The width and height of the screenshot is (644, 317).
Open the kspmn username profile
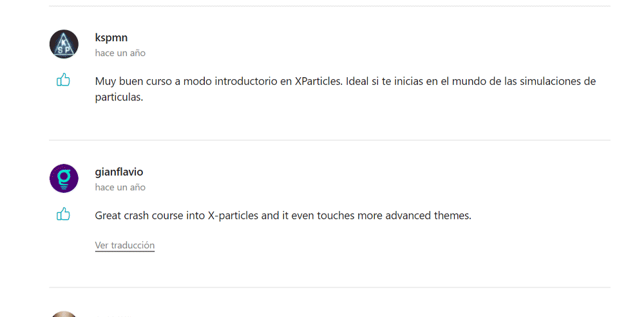click(x=111, y=38)
